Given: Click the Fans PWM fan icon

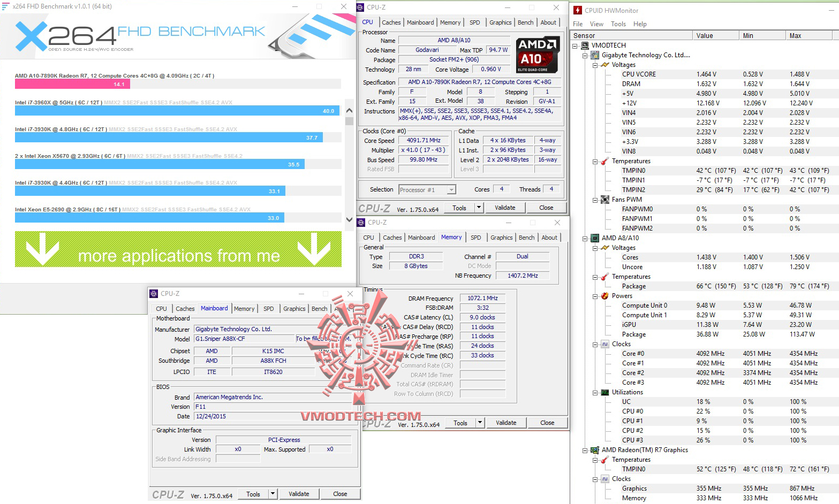Looking at the screenshot, I should (605, 200).
